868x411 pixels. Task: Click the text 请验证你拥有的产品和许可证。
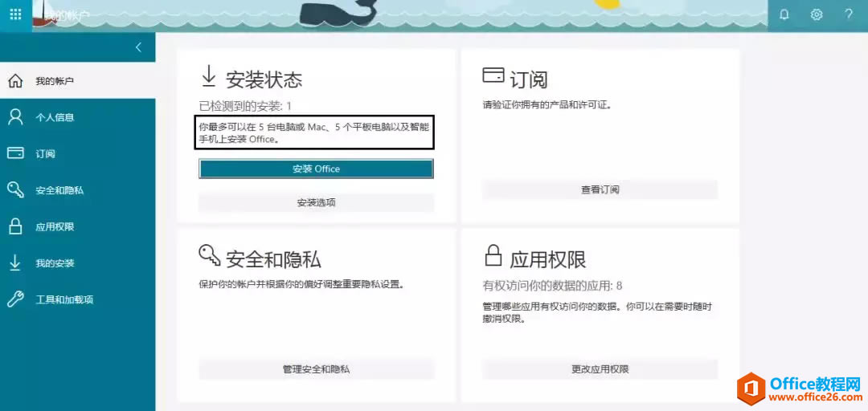(547, 104)
